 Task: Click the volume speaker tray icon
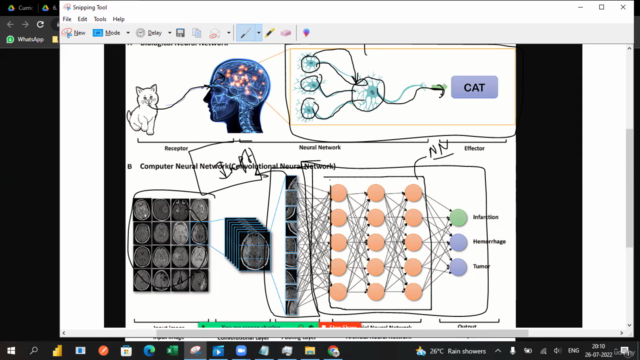558,351
